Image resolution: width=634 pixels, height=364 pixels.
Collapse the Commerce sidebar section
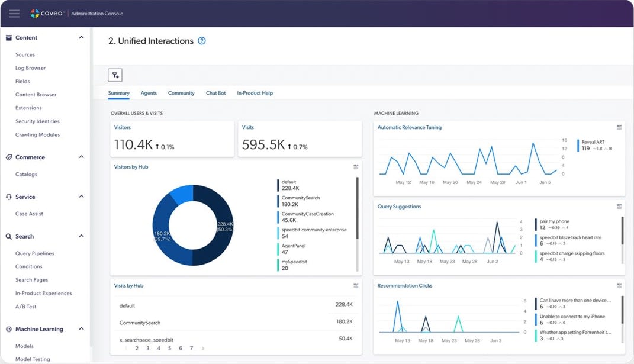pos(81,157)
